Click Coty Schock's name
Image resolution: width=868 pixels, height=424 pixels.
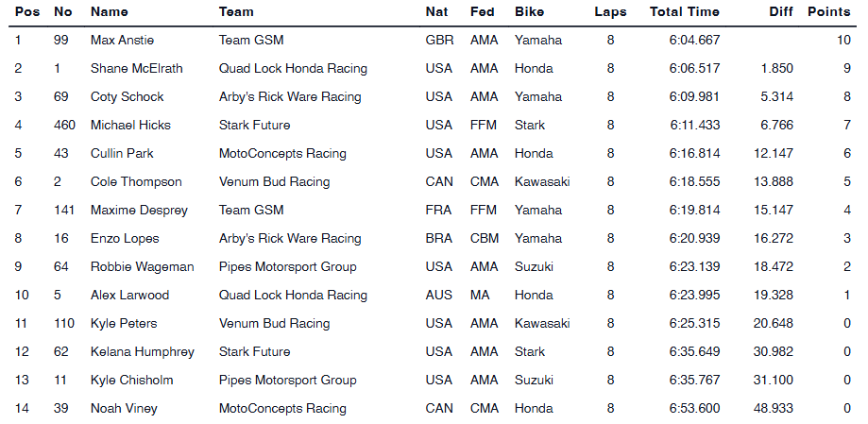tap(127, 97)
